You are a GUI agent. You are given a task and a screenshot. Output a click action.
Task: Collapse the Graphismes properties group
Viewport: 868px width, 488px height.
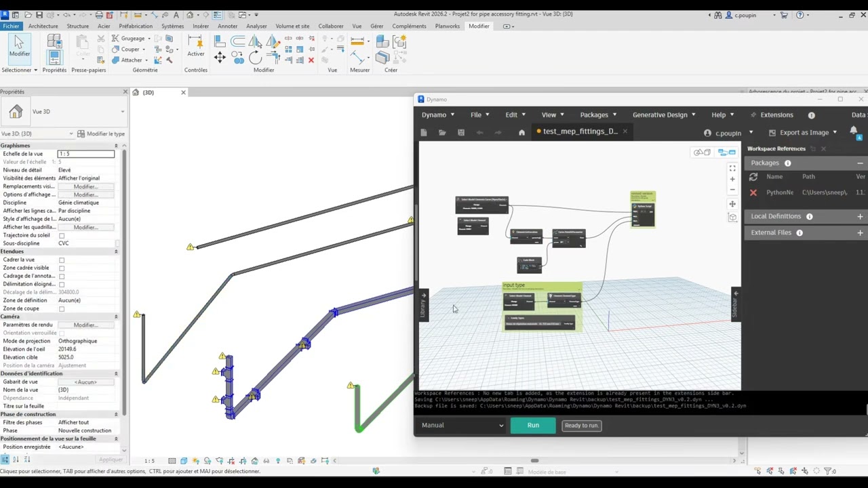click(116, 146)
